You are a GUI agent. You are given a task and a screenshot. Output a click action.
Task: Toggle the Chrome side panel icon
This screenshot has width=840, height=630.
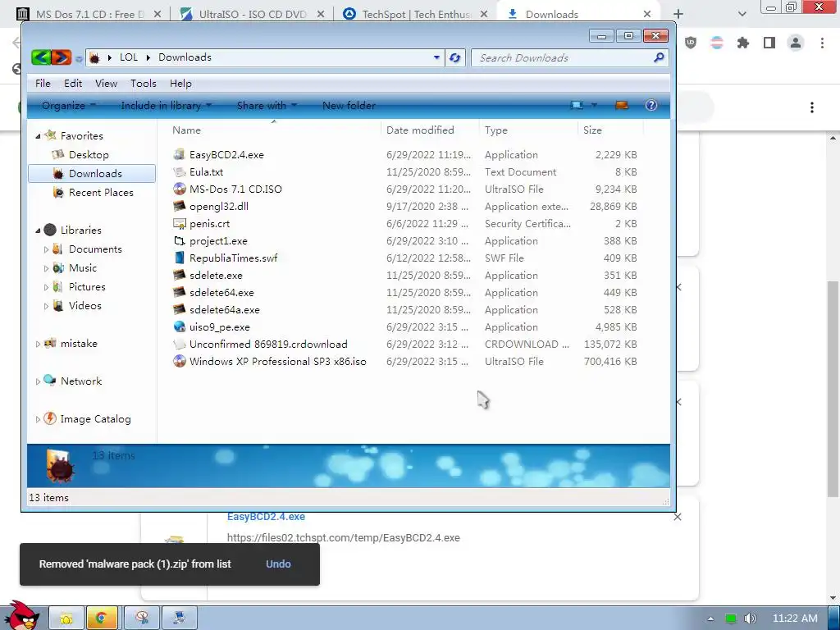click(x=769, y=43)
